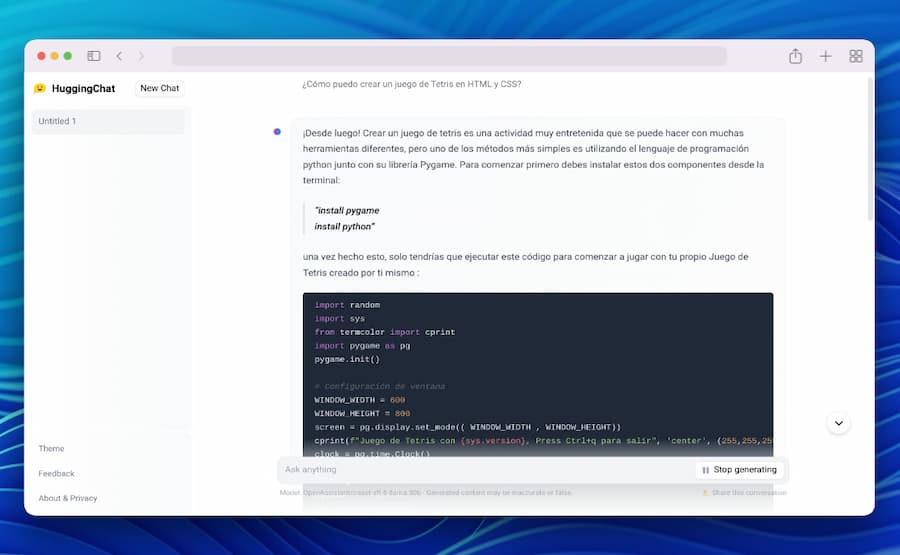Click the 'import sys' code line
The width and height of the screenshot is (900, 555).
[340, 319]
